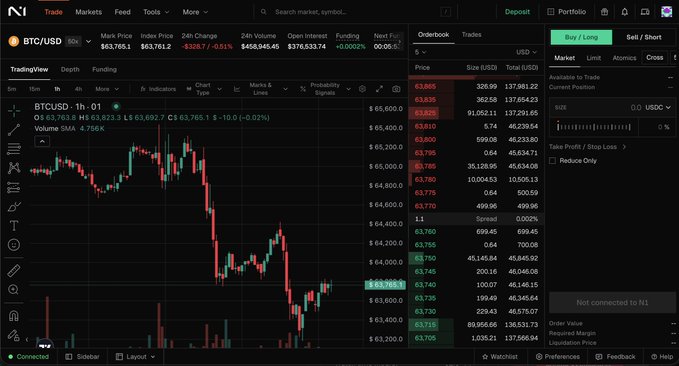679x366 pixels.
Task: Click the N1 logo icon
Action: [17, 11]
